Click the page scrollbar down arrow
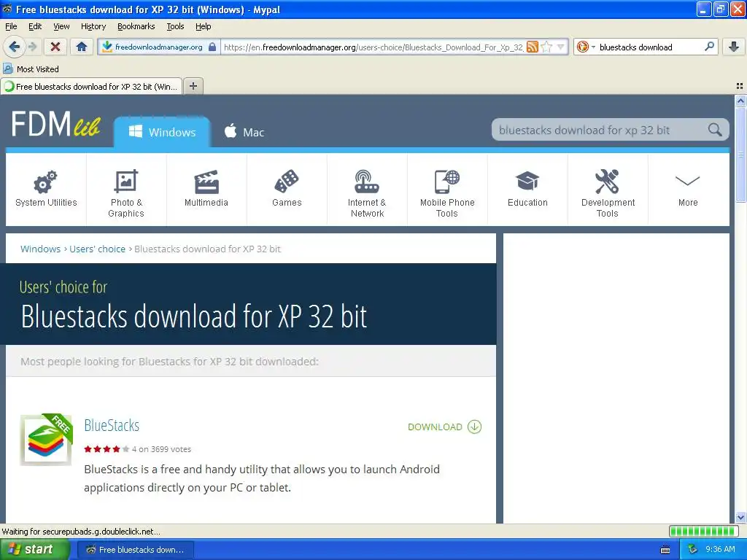747x560 pixels. click(740, 517)
